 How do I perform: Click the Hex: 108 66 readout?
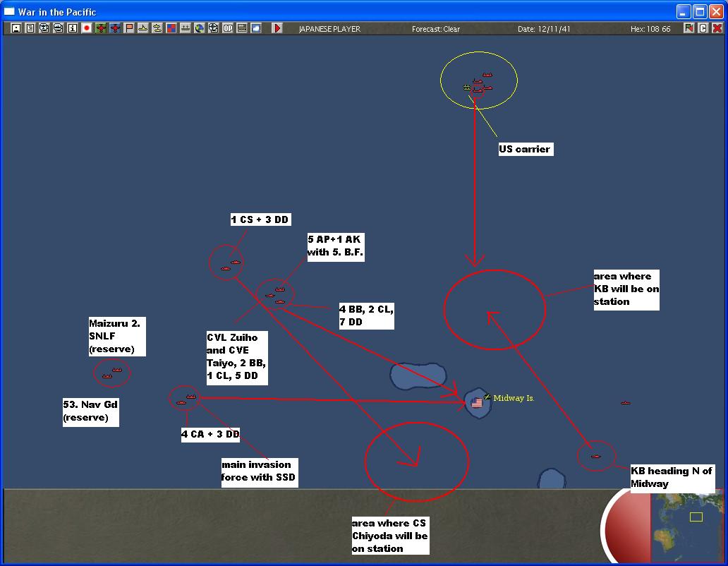pos(650,29)
